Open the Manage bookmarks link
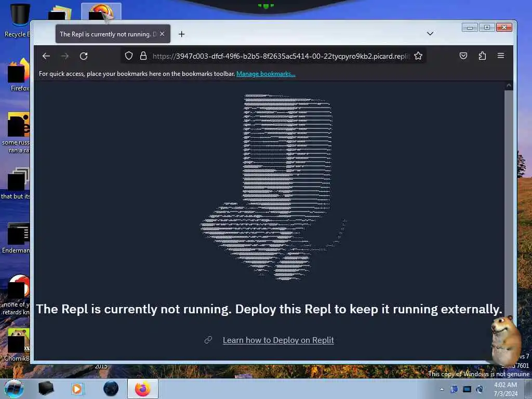The image size is (532, 399). point(265,74)
